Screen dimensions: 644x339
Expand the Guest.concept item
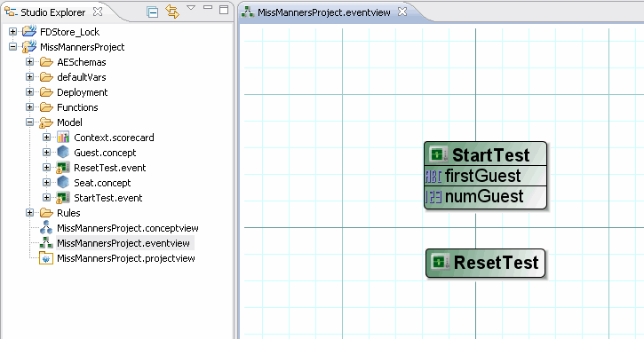tap(46, 153)
